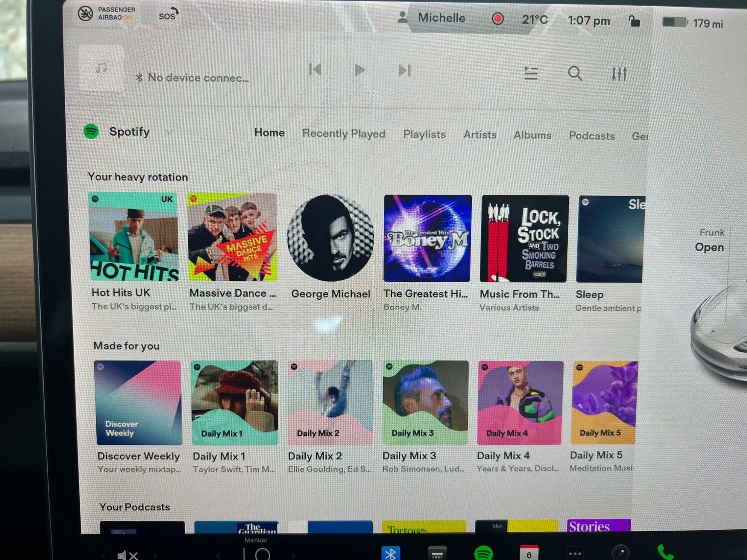Expand the Spotify source dropdown arrow
This screenshot has height=560, width=747.
(x=169, y=132)
